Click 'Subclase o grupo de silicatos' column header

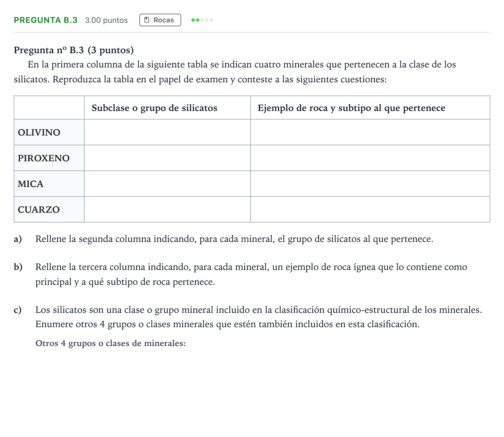click(167, 108)
